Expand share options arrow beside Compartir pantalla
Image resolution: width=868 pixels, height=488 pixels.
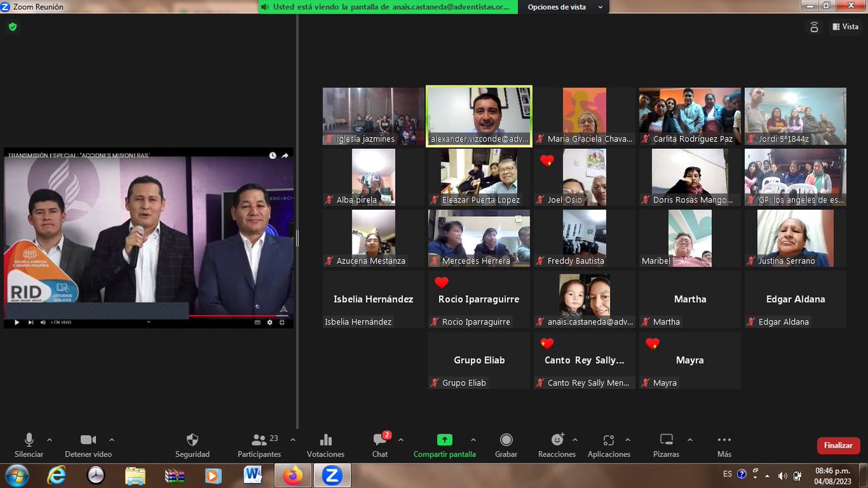[473, 440]
